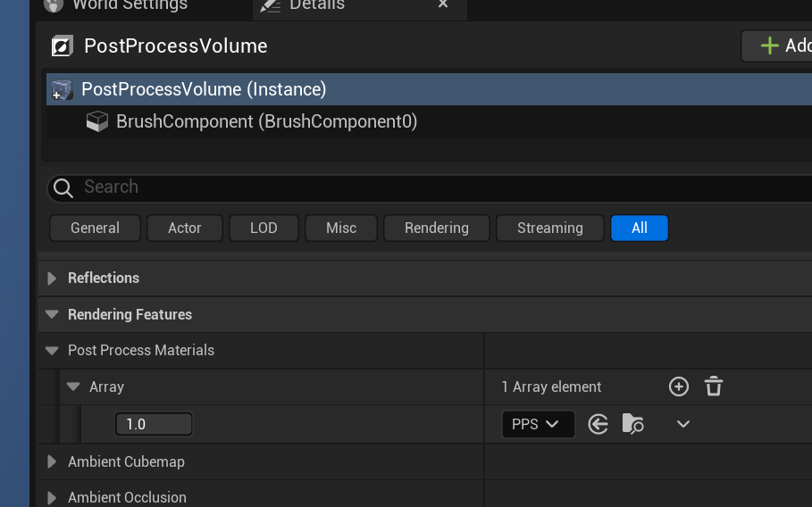Expand the Reflections section

point(52,278)
